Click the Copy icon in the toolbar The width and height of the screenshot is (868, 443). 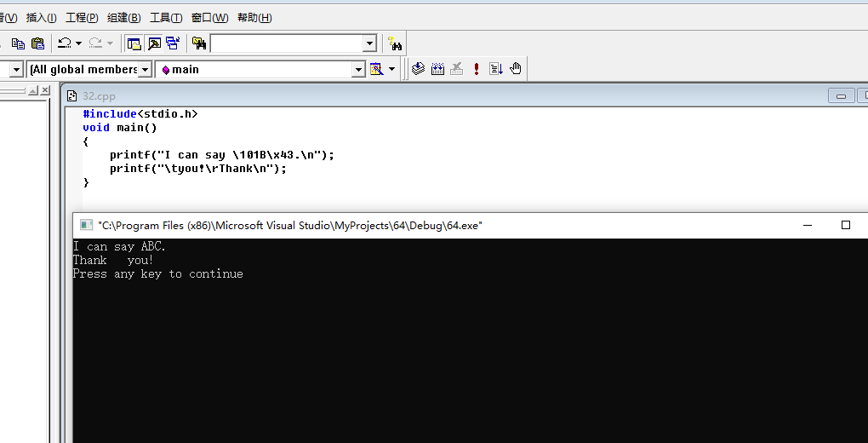[18, 43]
